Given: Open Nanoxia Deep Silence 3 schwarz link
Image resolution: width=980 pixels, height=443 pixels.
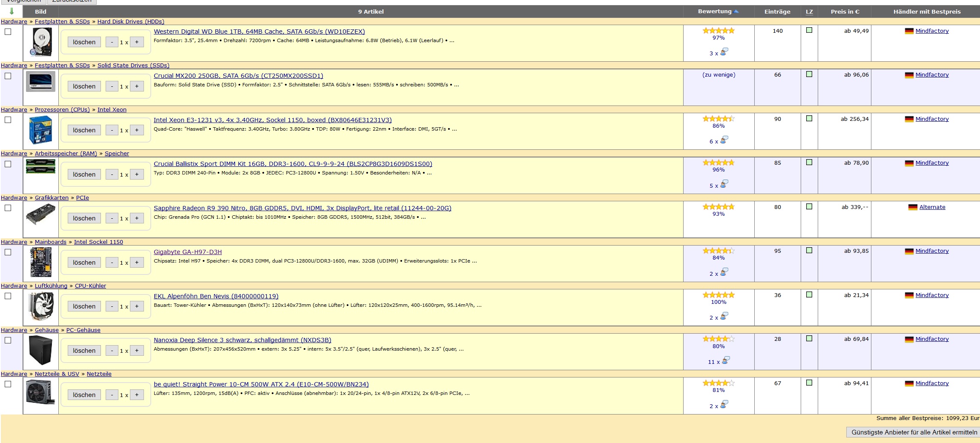Looking at the screenshot, I should pos(242,340).
